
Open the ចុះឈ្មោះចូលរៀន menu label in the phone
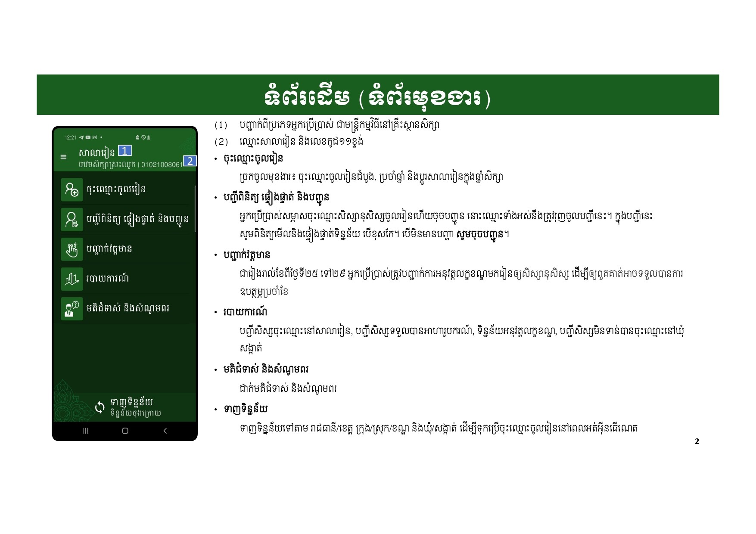click(x=116, y=189)
